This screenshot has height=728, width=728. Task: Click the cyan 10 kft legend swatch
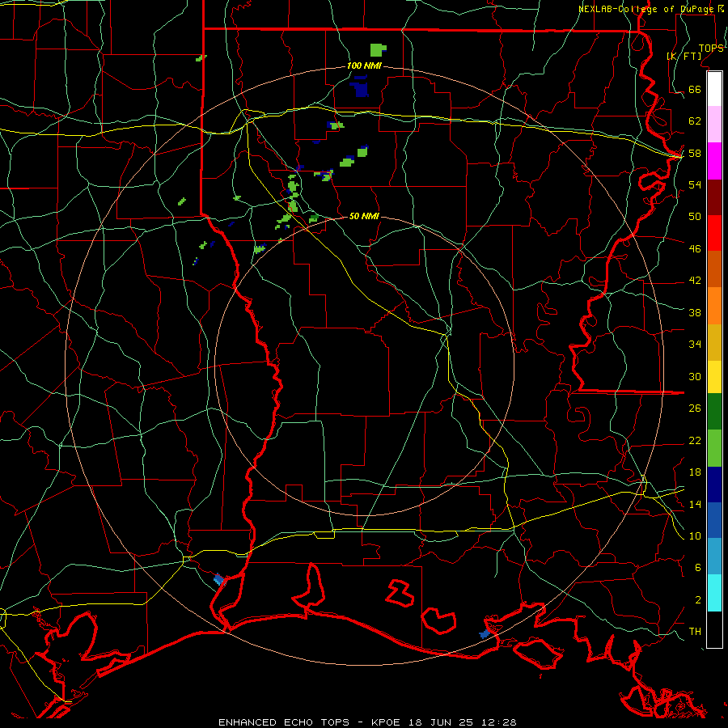pos(714,593)
